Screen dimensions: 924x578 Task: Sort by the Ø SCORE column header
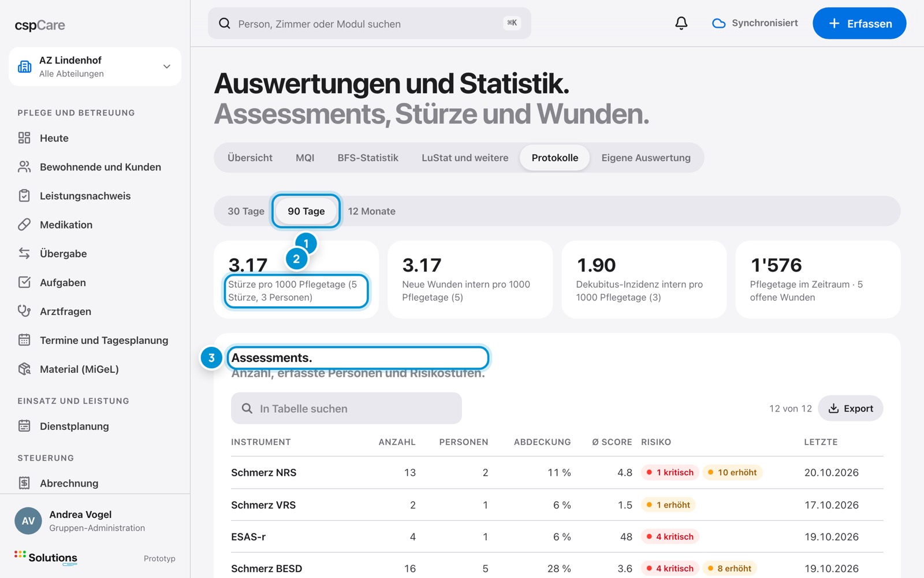point(612,442)
